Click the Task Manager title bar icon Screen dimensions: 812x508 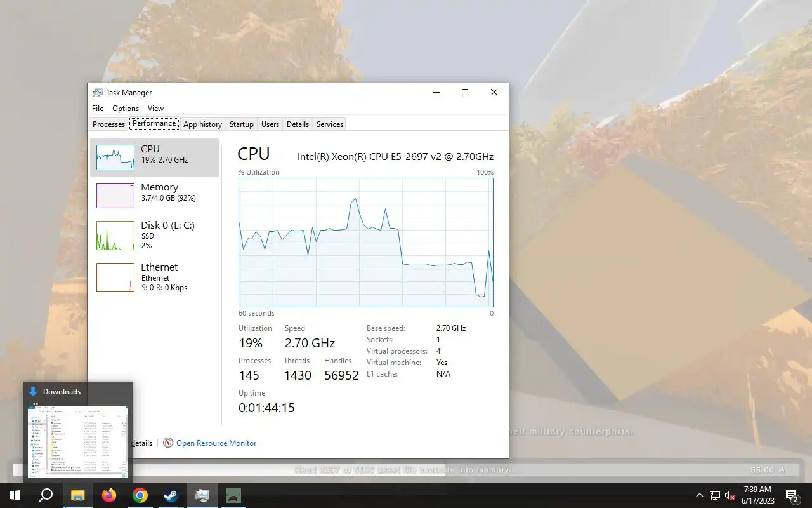[97, 93]
